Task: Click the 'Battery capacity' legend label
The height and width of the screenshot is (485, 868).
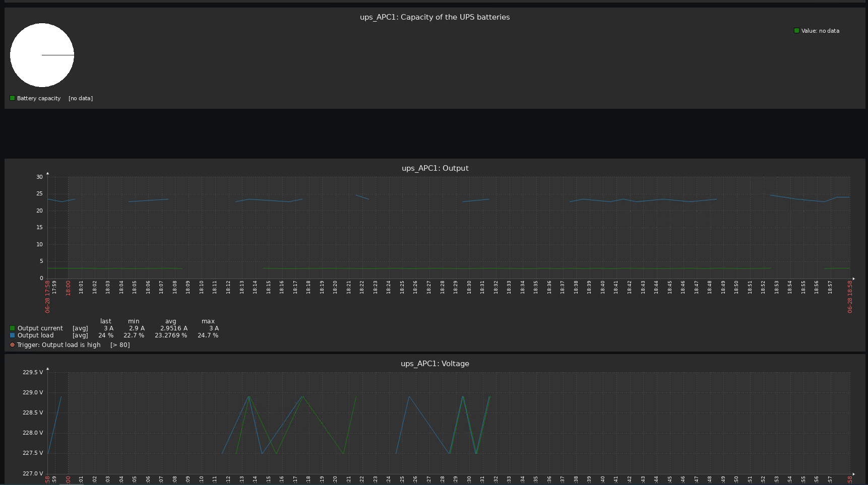Action: pyautogui.click(x=39, y=98)
